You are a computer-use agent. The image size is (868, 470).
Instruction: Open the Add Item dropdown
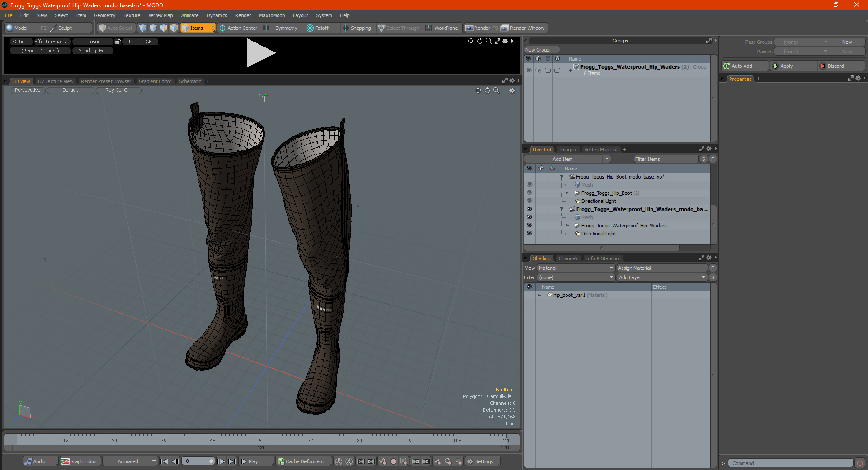click(568, 159)
